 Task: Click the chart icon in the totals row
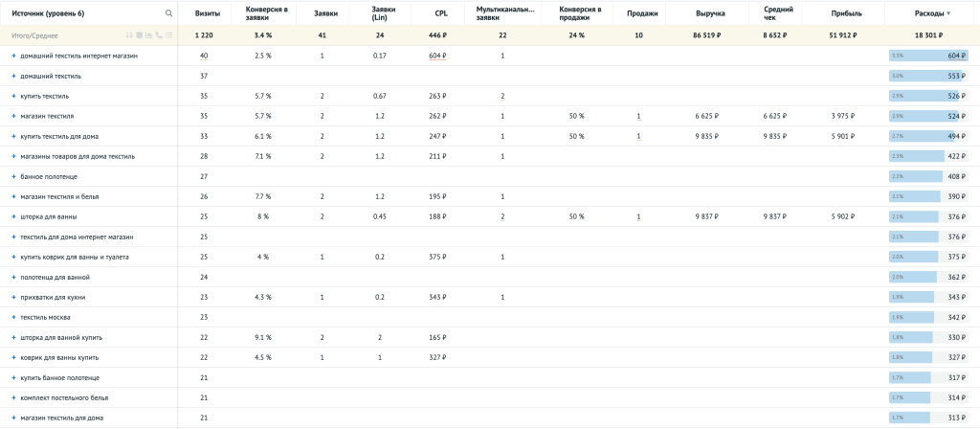click(x=149, y=35)
